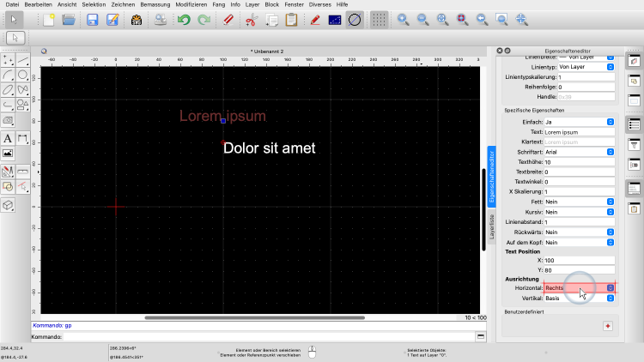Open file with the folder icon
644x362 pixels.
[70, 19]
